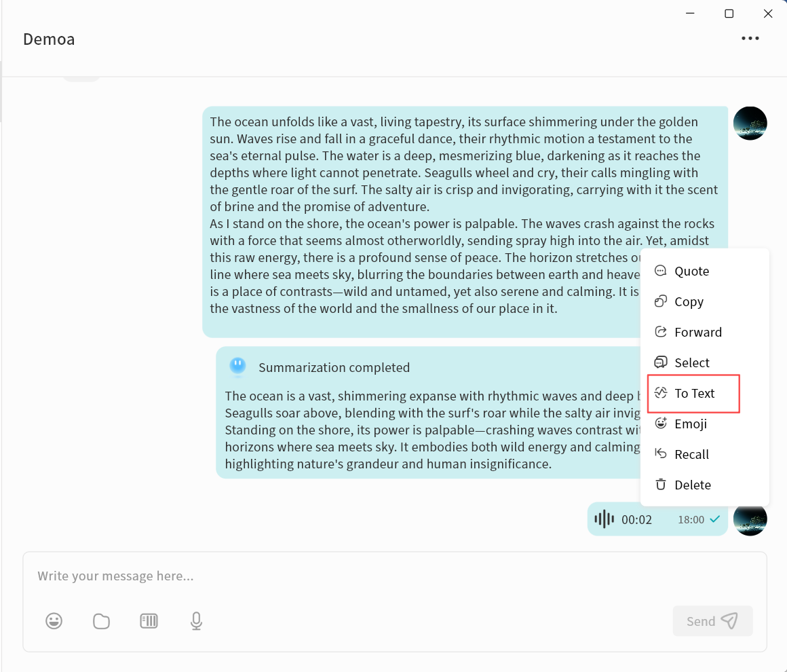This screenshot has height=672, width=787.
Task: Delete the message via context menu
Action: pos(692,485)
